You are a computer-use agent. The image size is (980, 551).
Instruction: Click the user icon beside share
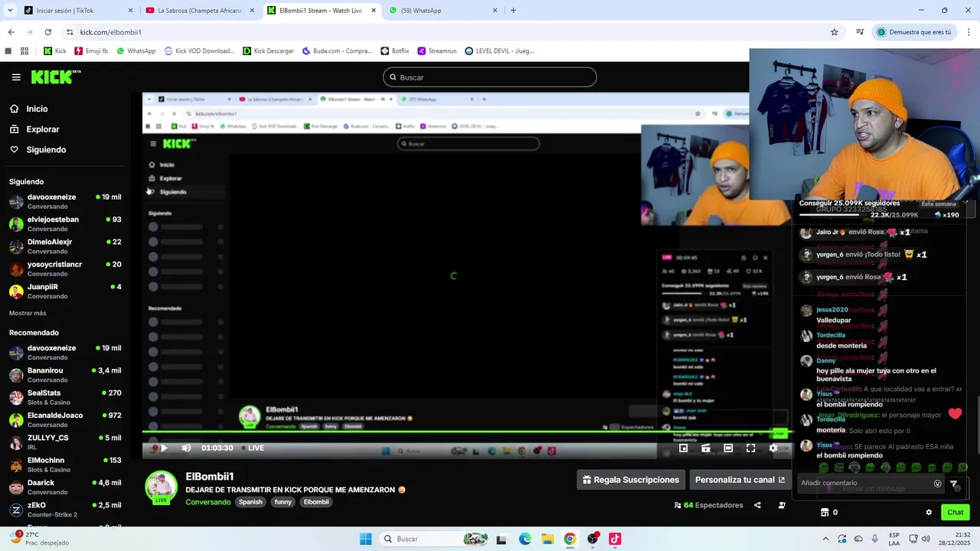pyautogui.click(x=782, y=505)
